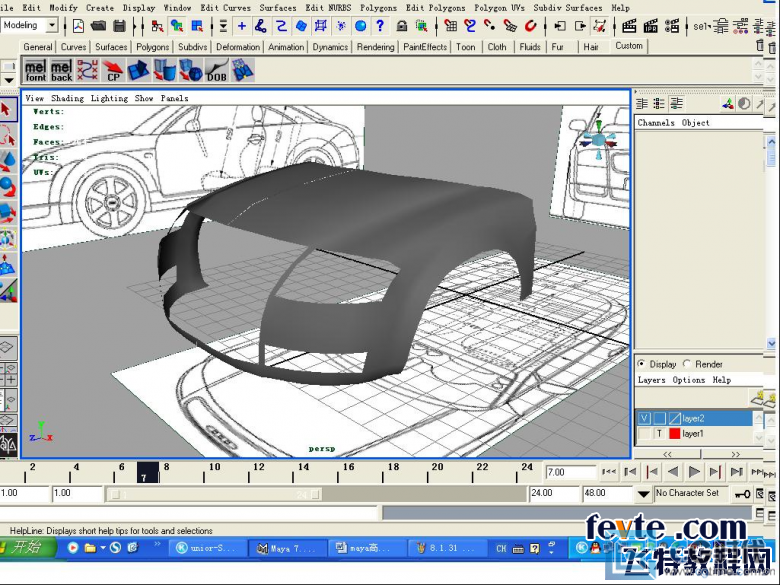The width and height of the screenshot is (780, 585).
Task: Click the view compass cube in viewport
Action: 599,139
